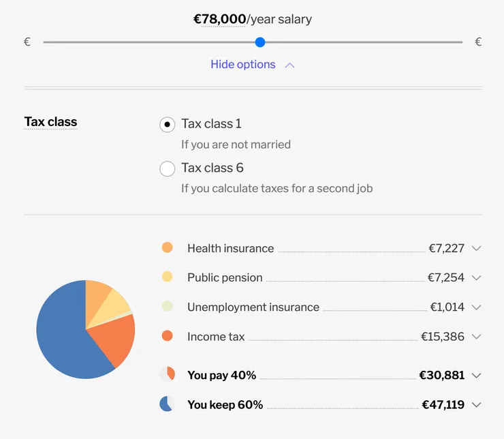Expand the Health insurance row chevron
This screenshot has height=439, width=504.
[x=477, y=248]
